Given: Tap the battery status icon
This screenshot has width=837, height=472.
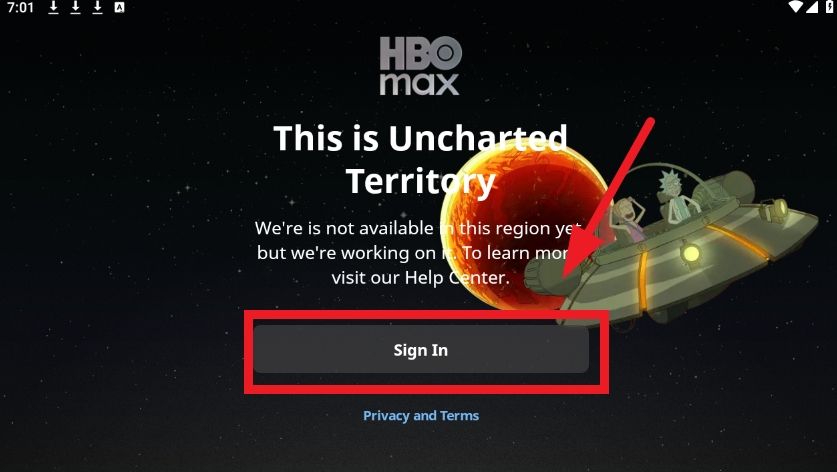Looking at the screenshot, I should (830, 7).
